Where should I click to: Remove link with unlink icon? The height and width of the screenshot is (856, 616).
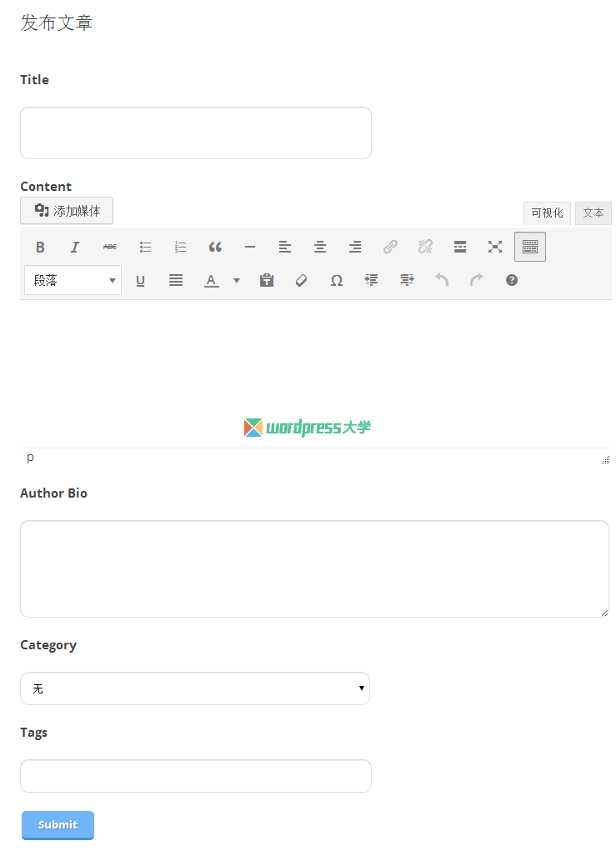click(x=425, y=248)
